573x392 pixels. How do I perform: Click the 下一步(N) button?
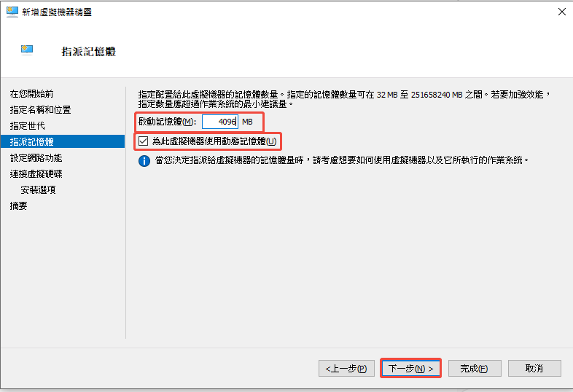point(410,368)
